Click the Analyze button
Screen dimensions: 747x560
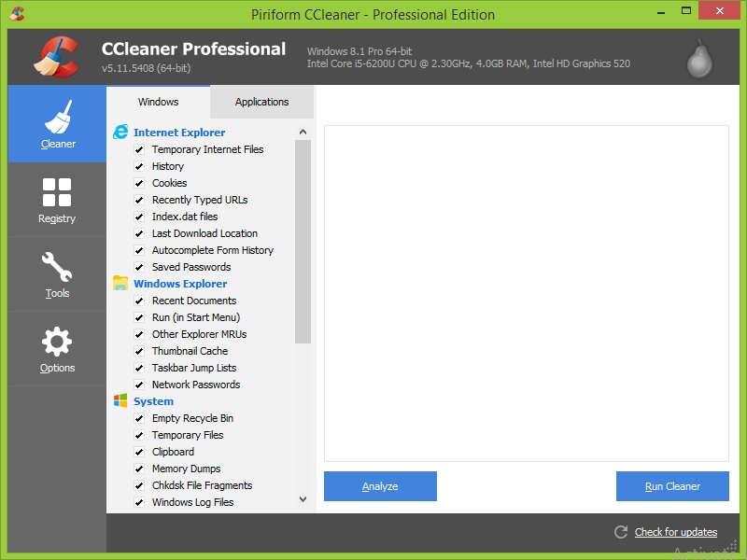click(380, 486)
